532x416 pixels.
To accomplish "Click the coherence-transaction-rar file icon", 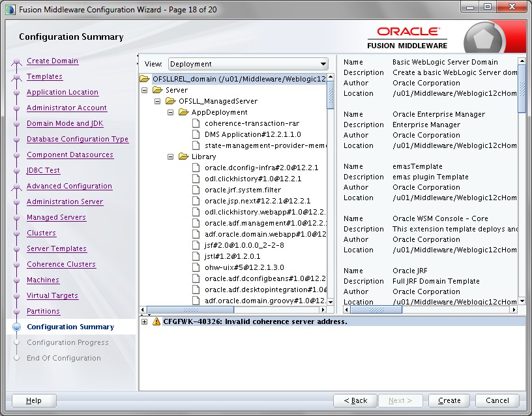I will click(196, 123).
